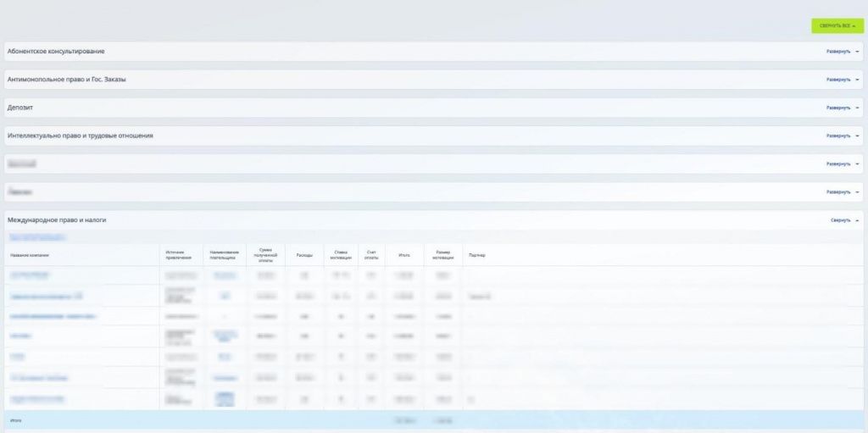Click the green "Свернуть все" button
The width and height of the screenshot is (868, 433).
click(837, 26)
